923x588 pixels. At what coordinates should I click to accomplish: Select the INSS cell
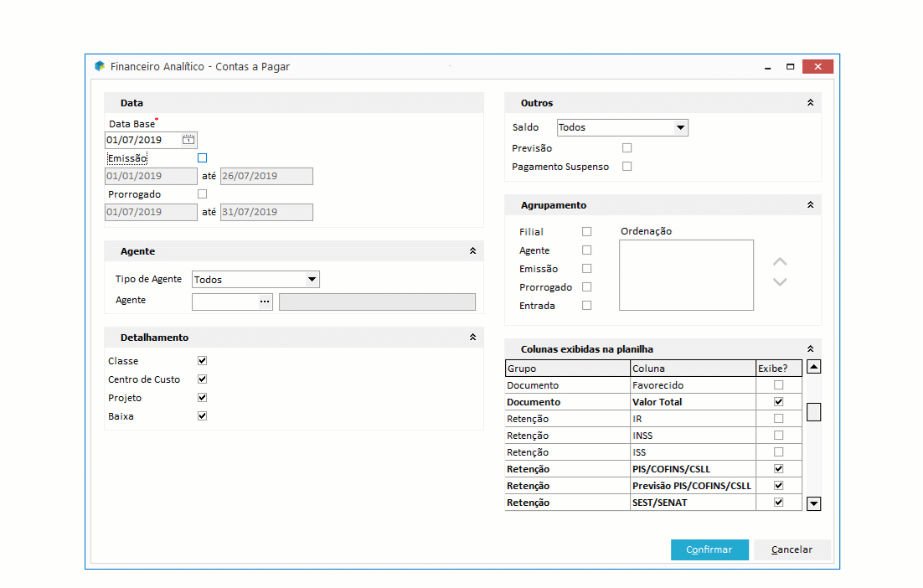693,436
